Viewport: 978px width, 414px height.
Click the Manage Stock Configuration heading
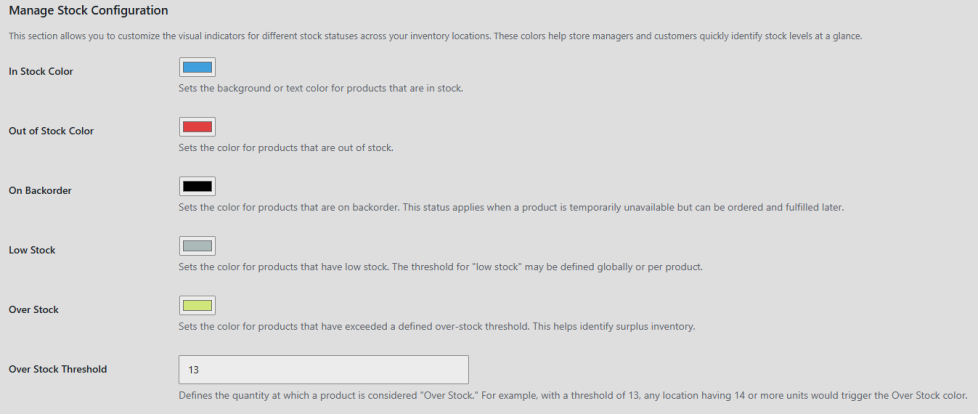(88, 11)
